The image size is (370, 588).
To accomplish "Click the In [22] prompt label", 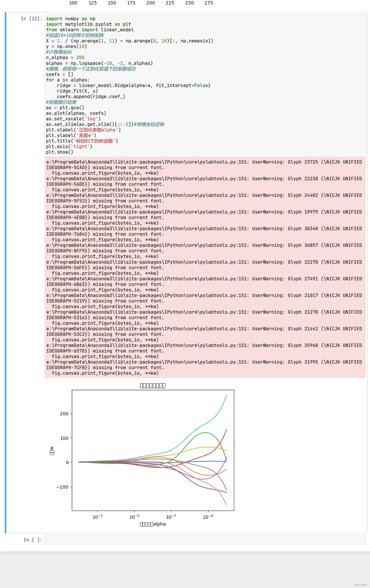I will tap(31, 19).
